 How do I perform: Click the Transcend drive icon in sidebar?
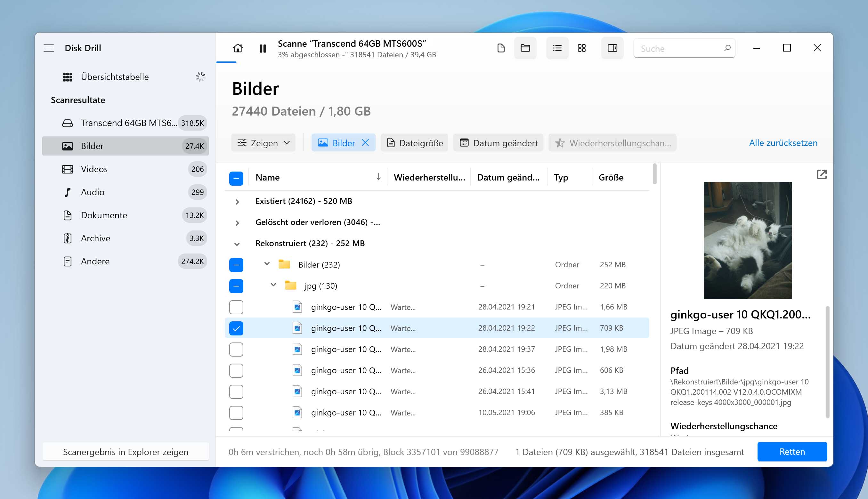click(x=68, y=123)
